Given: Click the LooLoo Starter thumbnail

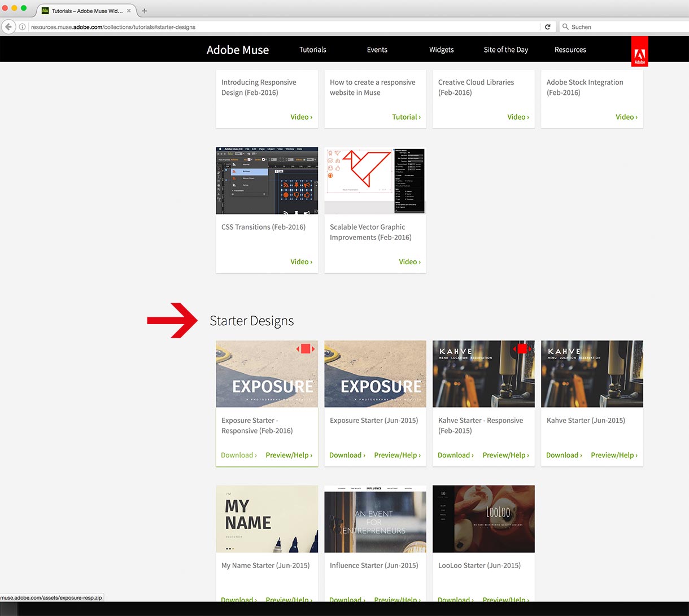Looking at the screenshot, I should [483, 519].
